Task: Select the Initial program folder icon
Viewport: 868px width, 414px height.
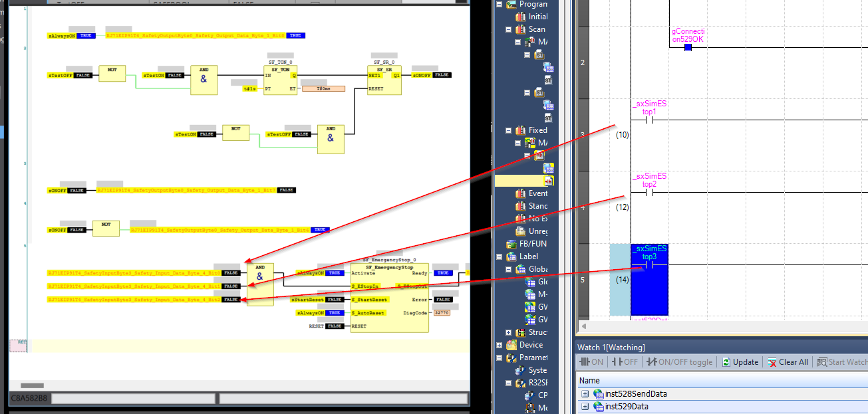Action: tap(522, 17)
